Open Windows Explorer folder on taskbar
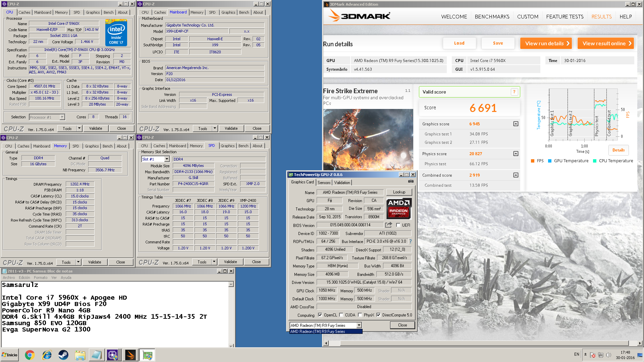Viewport: 644px width, 362px height. tap(80, 355)
